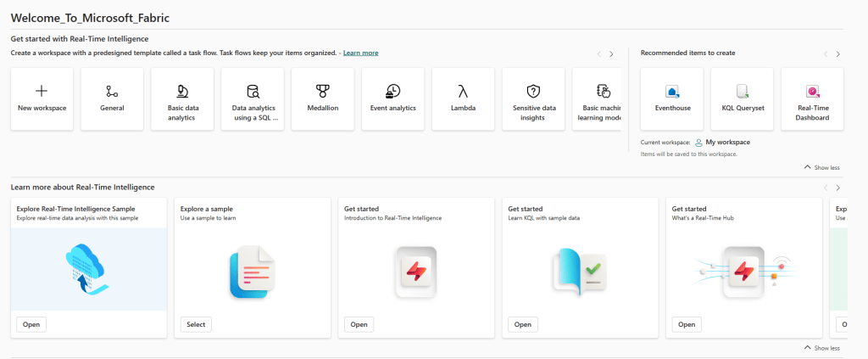
Task: Open the Explore Real-Time Intelligence Sample
Action: (x=31, y=324)
